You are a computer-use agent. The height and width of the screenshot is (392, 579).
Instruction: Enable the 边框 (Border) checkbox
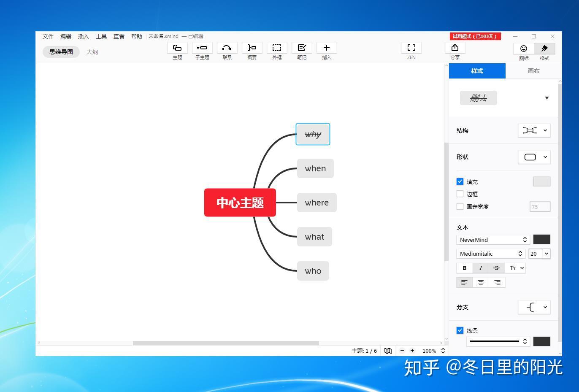coord(460,194)
